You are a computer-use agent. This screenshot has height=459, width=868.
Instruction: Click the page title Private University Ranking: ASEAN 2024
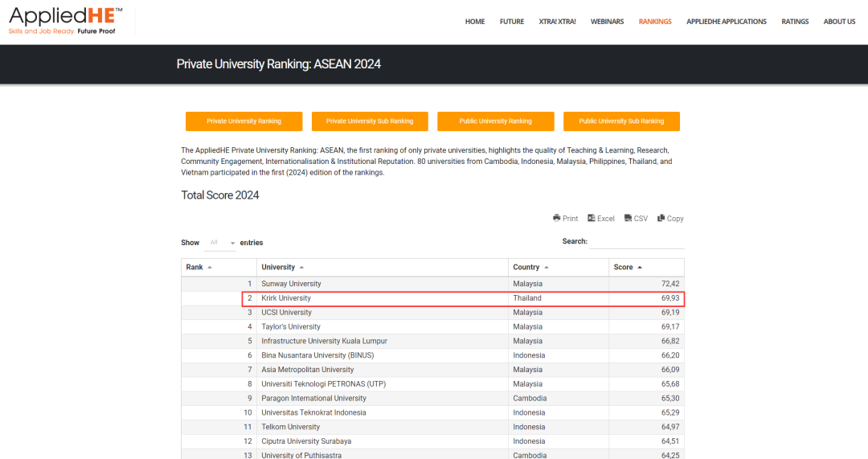278,64
